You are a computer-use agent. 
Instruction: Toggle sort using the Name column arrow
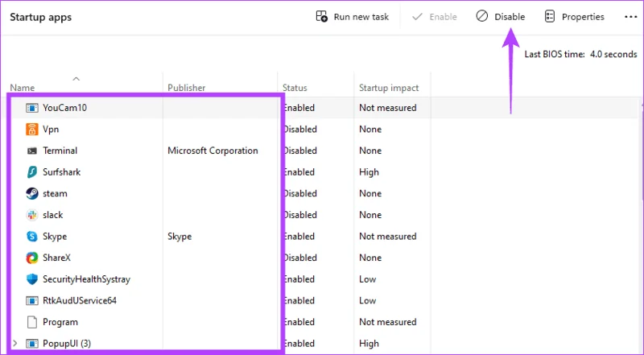76,79
